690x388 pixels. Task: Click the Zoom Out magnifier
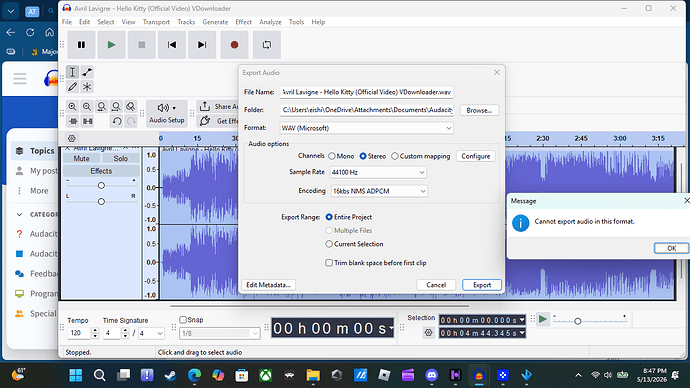(87, 106)
